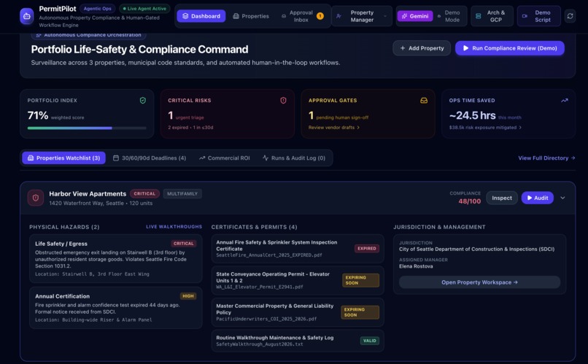Click WA_L&I_Elevator_Permit_E2941.pdf filename

260,287
